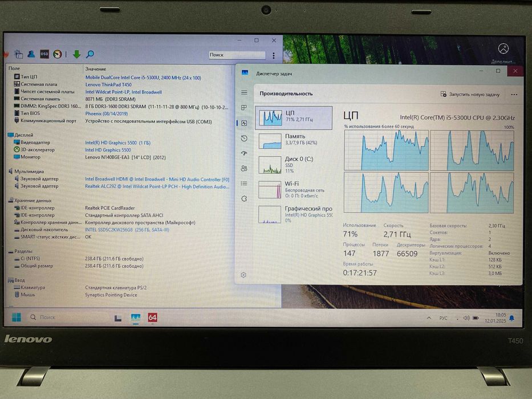Select the Память performance item
Screen dimensions: 532x399
point(294,140)
